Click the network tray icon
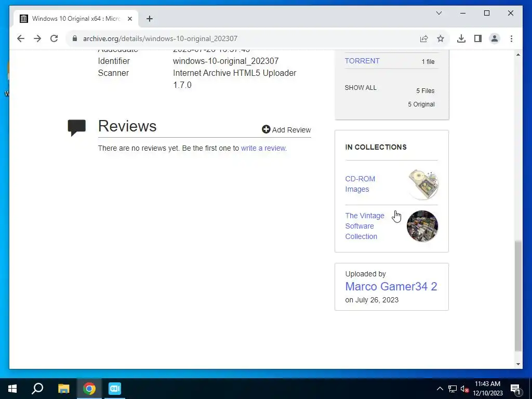 [x=453, y=389]
